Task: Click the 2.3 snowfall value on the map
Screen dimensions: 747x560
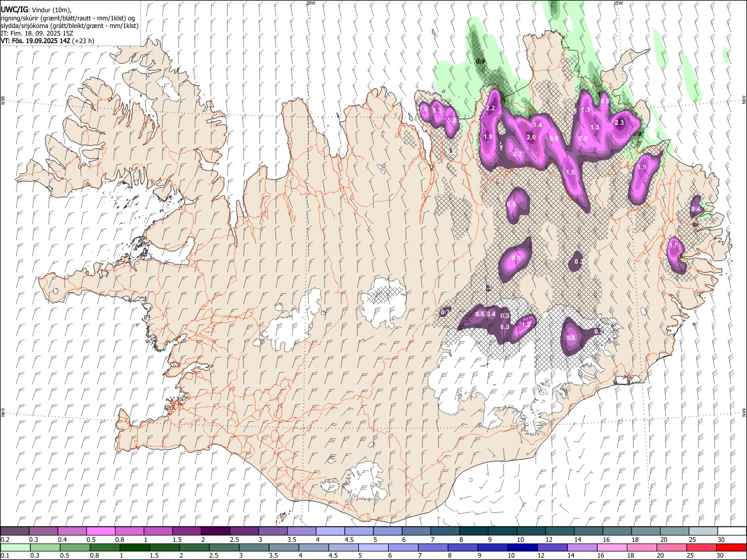Action: coord(619,123)
